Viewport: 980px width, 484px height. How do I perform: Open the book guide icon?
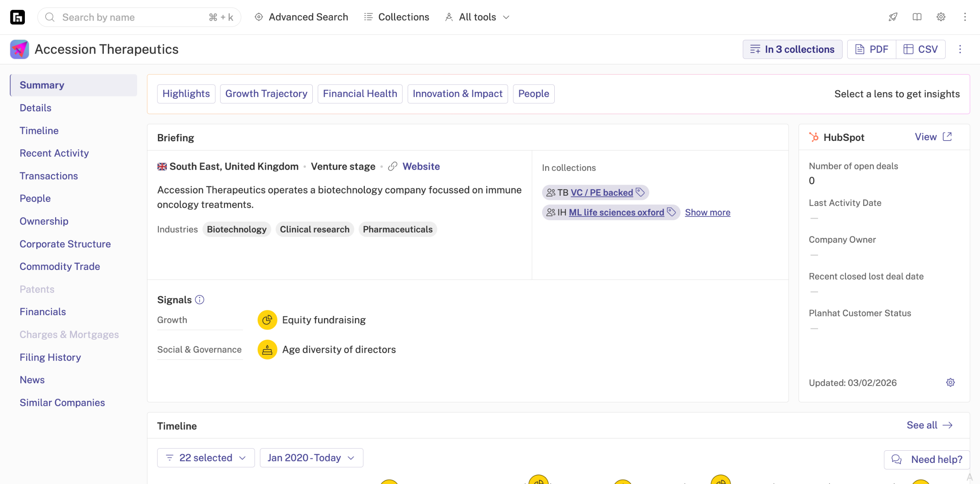[x=917, y=17]
